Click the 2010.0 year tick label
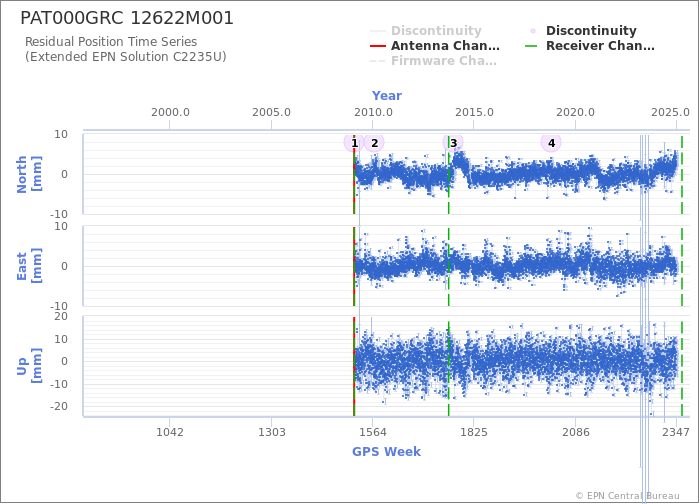 [373, 112]
